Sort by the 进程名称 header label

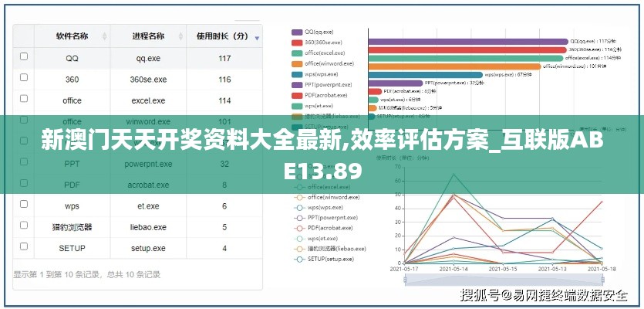point(148,36)
